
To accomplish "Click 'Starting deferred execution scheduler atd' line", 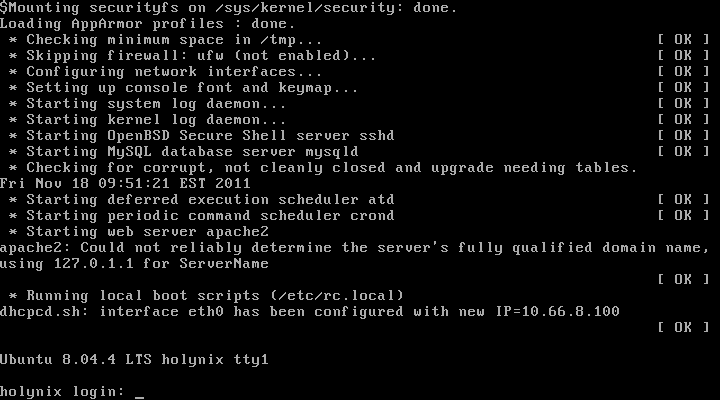I will 202,200.
